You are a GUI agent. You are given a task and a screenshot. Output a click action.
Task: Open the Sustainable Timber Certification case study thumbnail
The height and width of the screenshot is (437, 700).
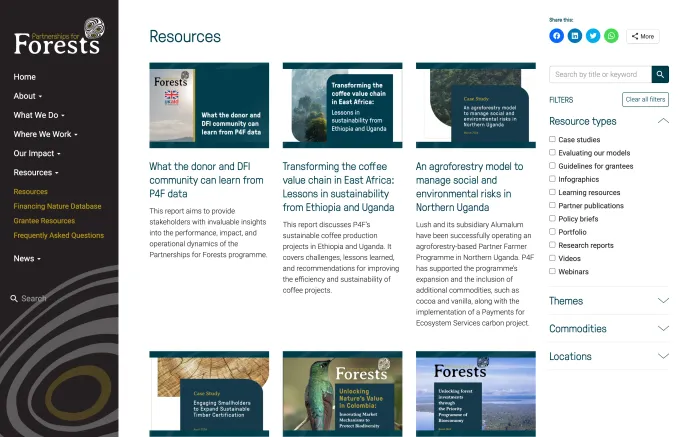click(x=209, y=394)
